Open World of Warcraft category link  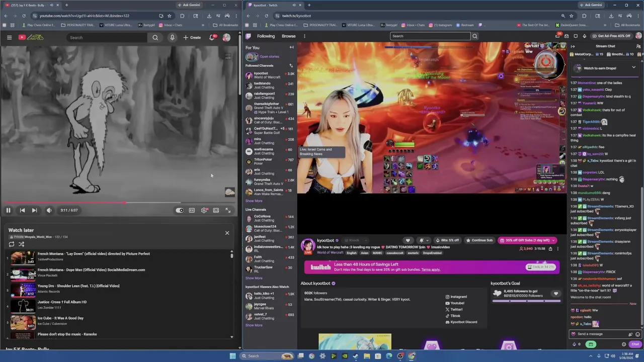pos(330,252)
